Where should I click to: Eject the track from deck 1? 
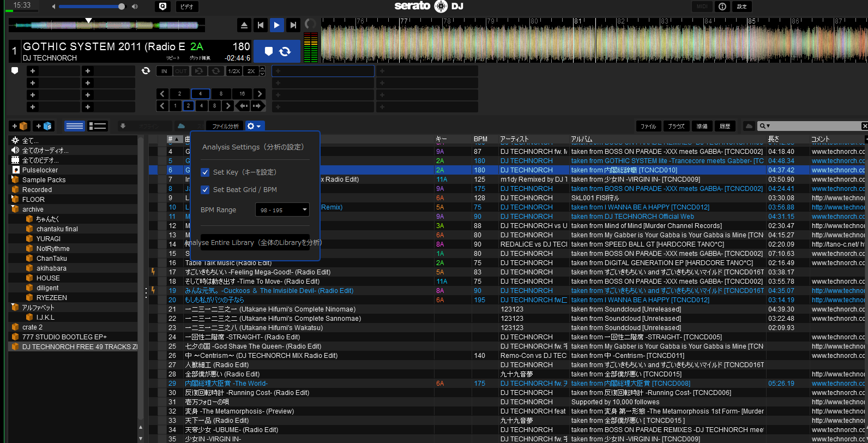coord(244,25)
